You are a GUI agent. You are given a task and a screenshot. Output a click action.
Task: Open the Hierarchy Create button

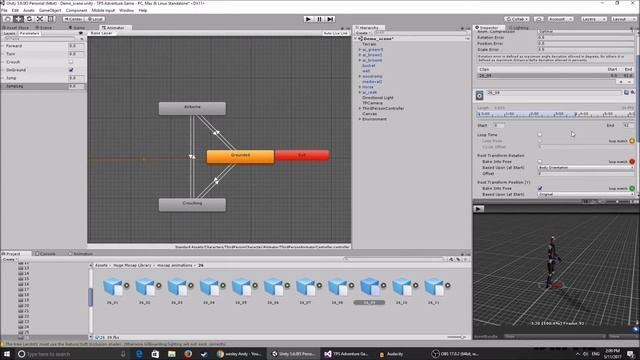[362, 33]
